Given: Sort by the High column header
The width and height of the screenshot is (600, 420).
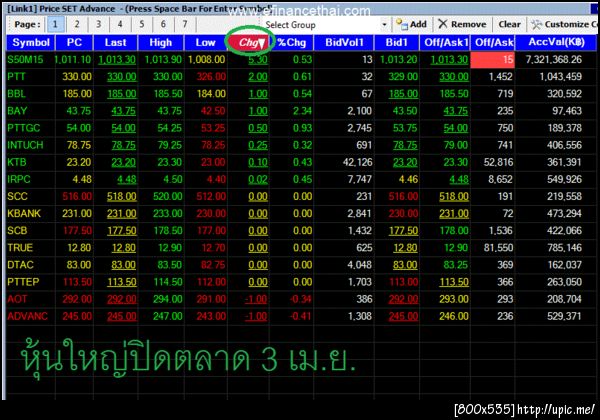Looking at the screenshot, I should pyautogui.click(x=161, y=42).
